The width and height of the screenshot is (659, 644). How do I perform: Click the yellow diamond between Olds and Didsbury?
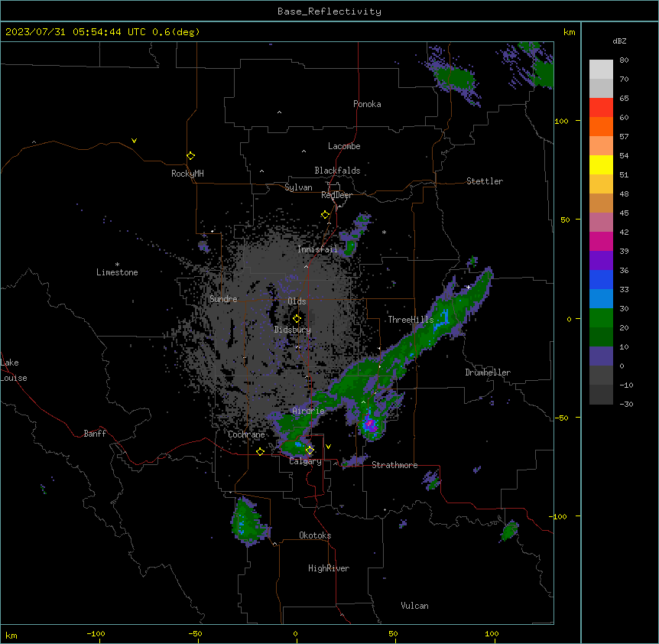click(x=297, y=319)
